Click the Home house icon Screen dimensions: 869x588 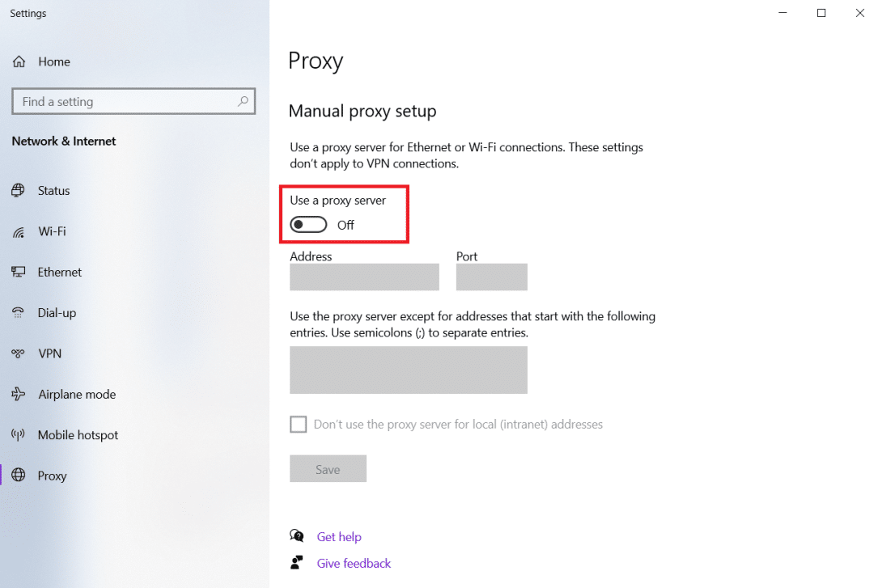tap(19, 61)
